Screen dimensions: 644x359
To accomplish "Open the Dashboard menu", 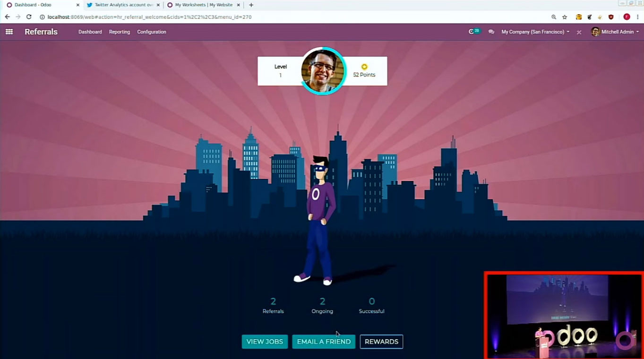I will pyautogui.click(x=90, y=32).
